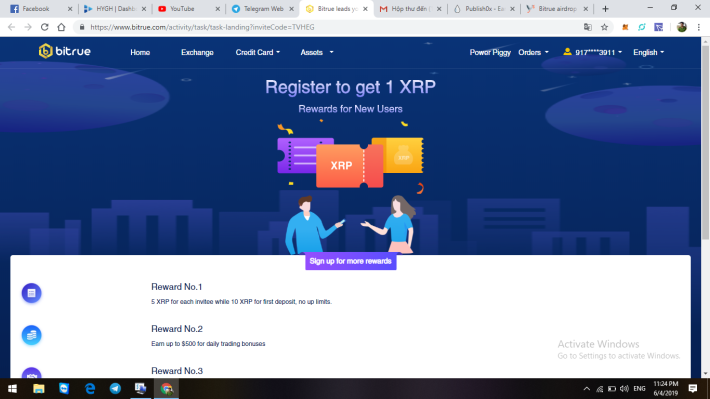The image size is (710, 399).
Task: Select the Reward No.3 heading
Action: [x=177, y=371]
